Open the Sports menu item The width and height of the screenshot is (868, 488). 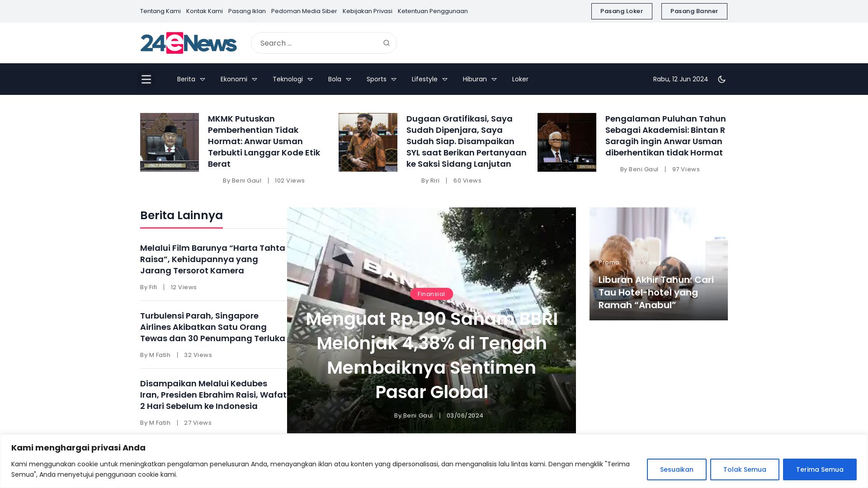coord(376,79)
